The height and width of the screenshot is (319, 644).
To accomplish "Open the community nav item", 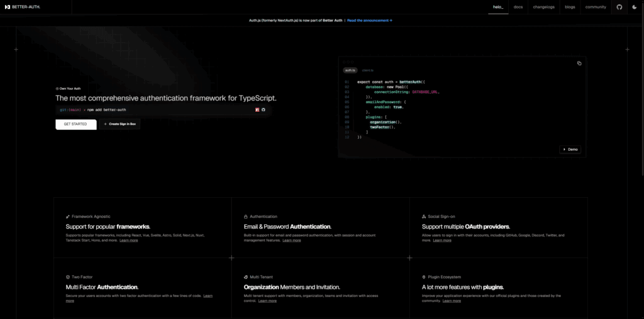I will [596, 7].
